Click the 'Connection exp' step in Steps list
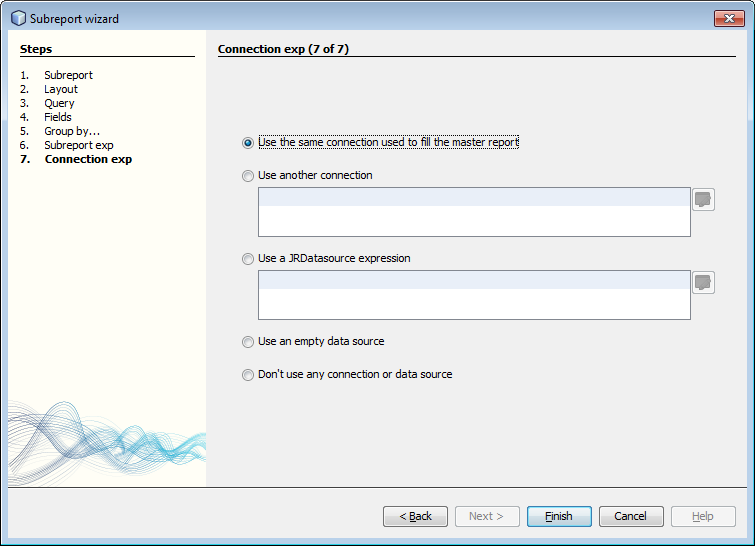The image size is (755, 546). pyautogui.click(x=88, y=159)
